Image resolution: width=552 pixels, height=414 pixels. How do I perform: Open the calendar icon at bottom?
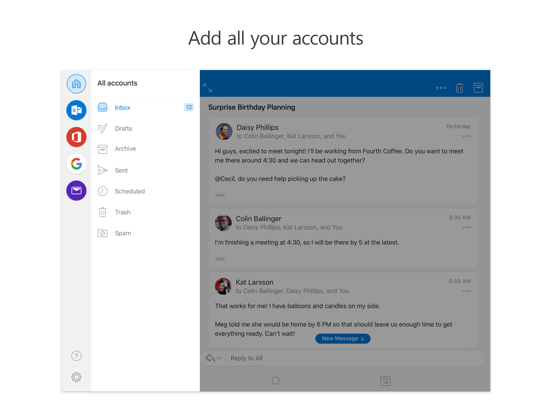pyautogui.click(x=385, y=381)
